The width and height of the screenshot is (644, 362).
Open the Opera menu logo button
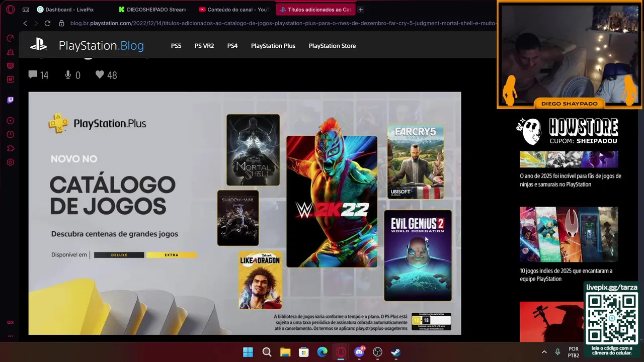click(10, 10)
